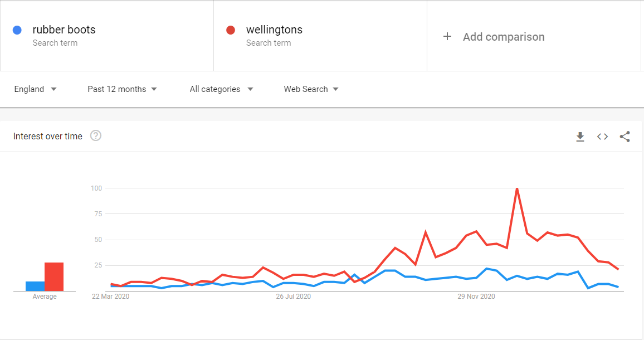Click the red dot next to wellingtons
The image size is (644, 340).
coord(231,30)
